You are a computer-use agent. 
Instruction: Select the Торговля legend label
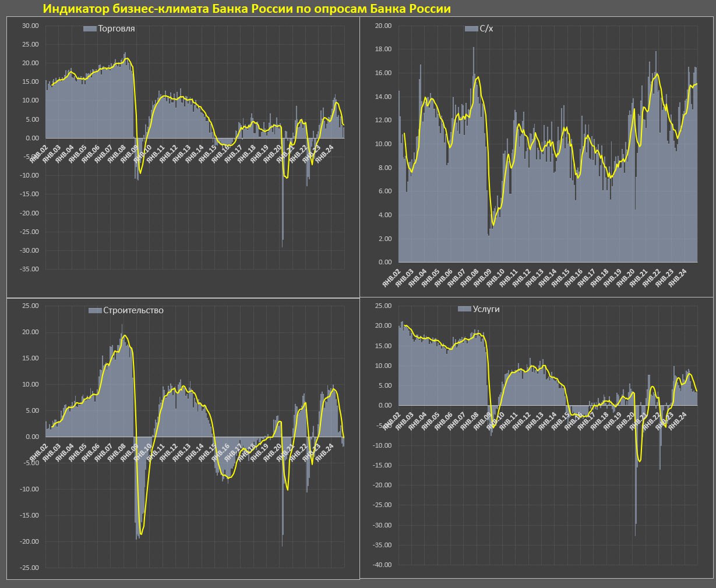[x=117, y=29]
